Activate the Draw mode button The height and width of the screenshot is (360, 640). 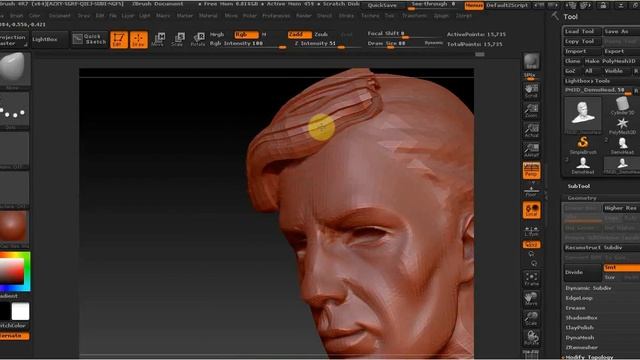point(139,40)
